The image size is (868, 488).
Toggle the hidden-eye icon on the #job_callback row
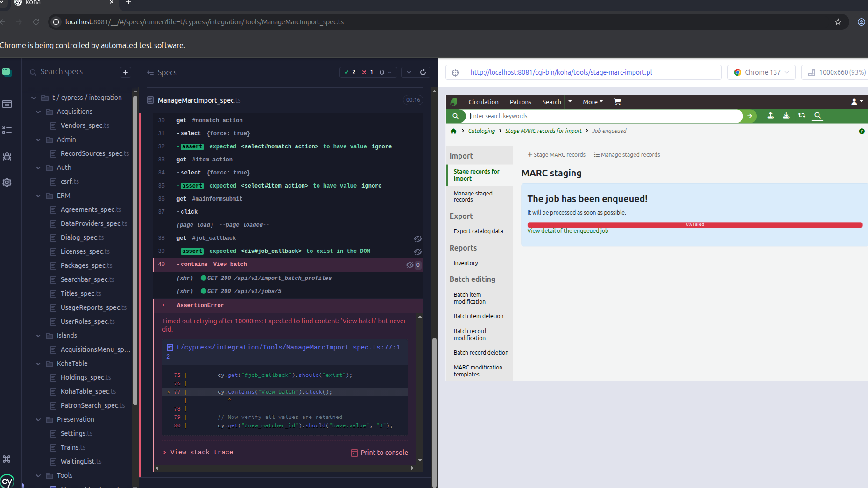417,238
